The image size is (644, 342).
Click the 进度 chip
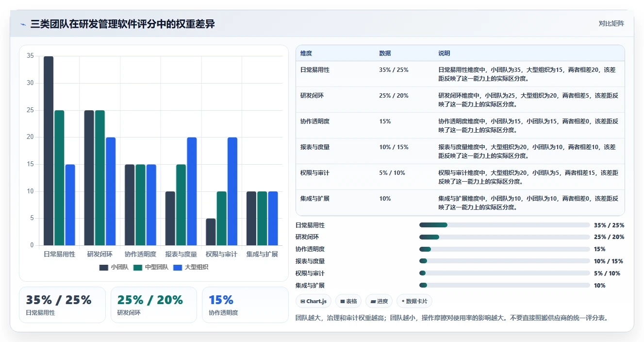379,301
